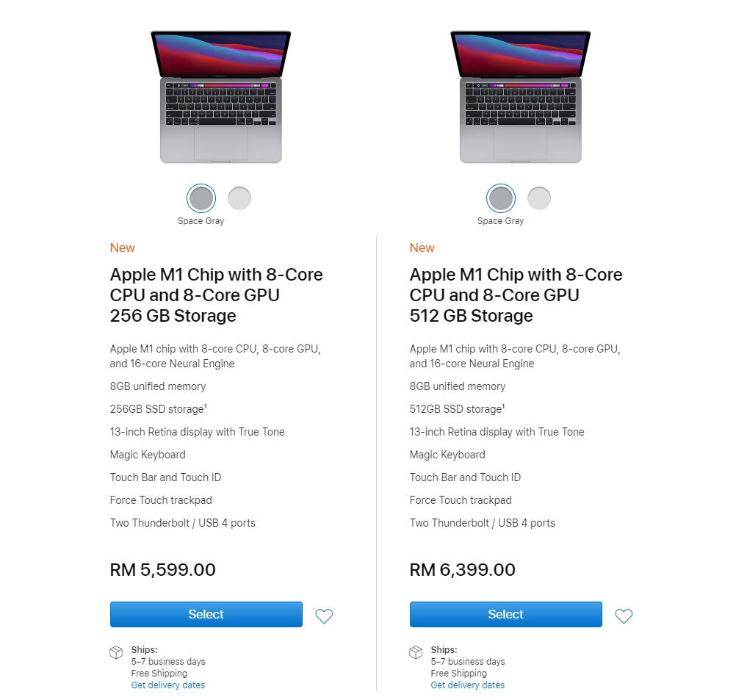The width and height of the screenshot is (736, 700).
Task: Choose the Space Gray swatch for the 512 GB model
Action: point(500,198)
